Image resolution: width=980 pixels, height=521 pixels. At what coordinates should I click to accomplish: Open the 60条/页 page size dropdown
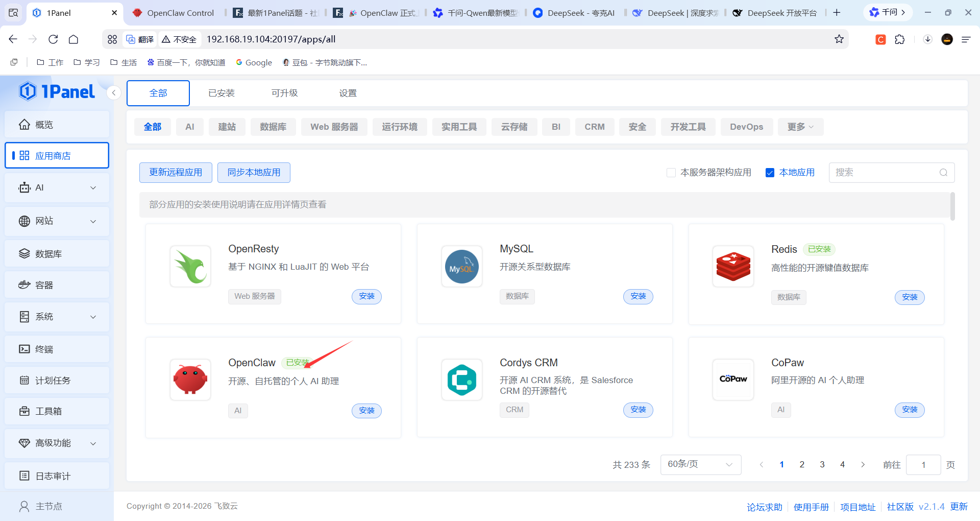(700, 464)
